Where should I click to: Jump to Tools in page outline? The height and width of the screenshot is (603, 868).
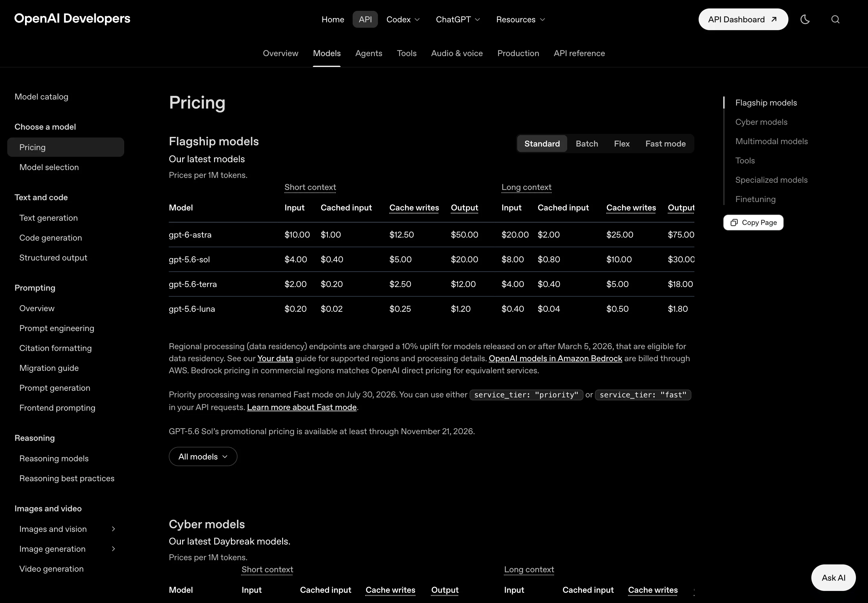tap(745, 161)
